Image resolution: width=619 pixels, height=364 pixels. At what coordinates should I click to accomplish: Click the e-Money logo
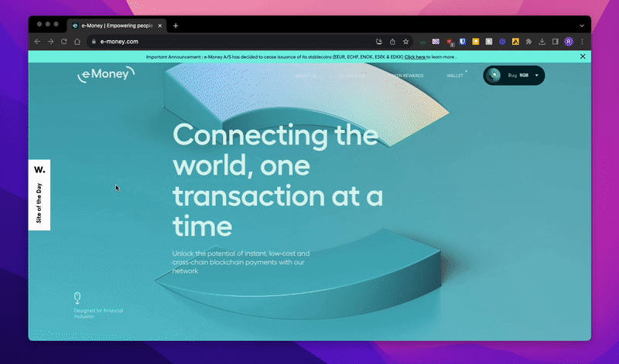click(106, 74)
